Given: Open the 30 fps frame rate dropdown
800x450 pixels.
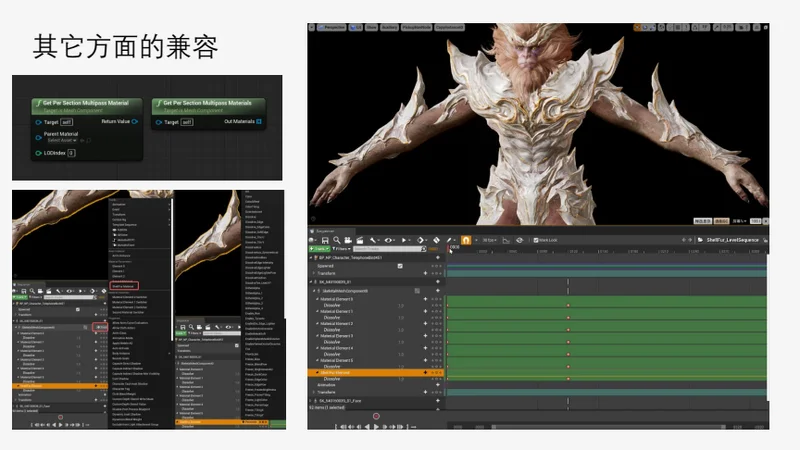Looking at the screenshot, I should pos(489,240).
